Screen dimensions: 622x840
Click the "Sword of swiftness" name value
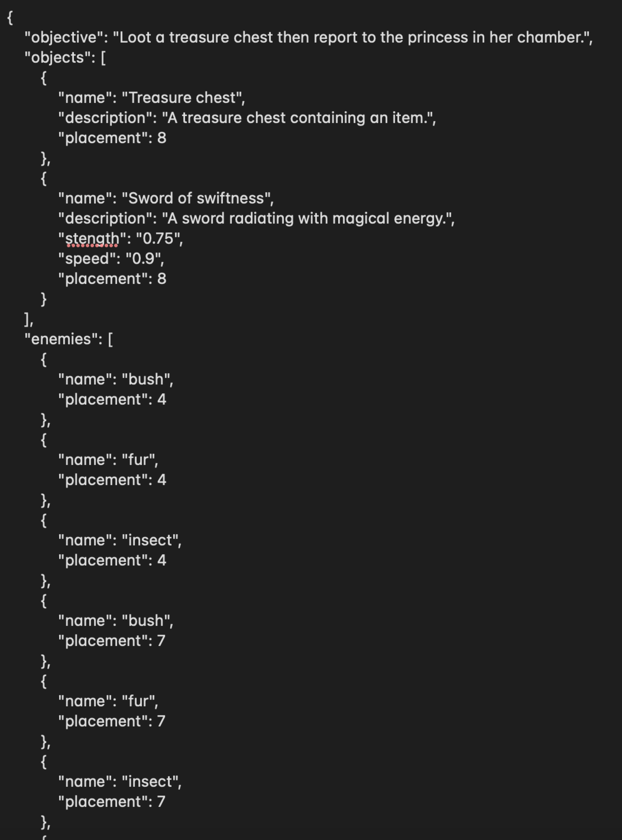coord(196,198)
